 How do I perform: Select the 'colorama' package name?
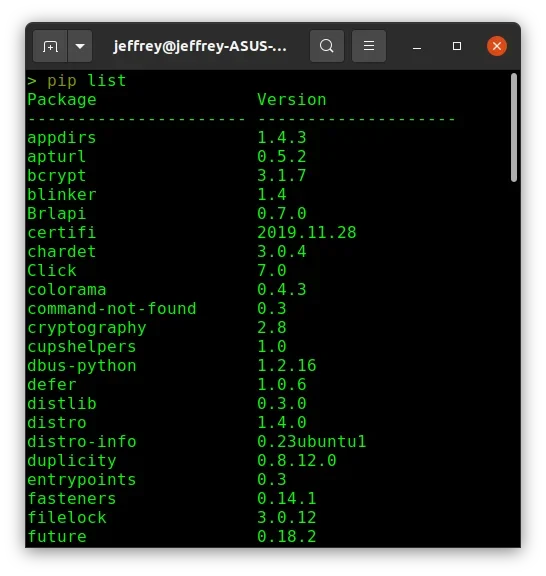click(x=67, y=290)
